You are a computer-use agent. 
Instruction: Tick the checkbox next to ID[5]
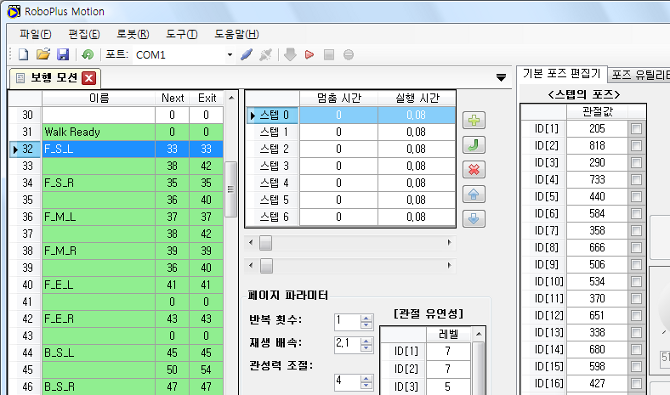pyautogui.click(x=636, y=197)
